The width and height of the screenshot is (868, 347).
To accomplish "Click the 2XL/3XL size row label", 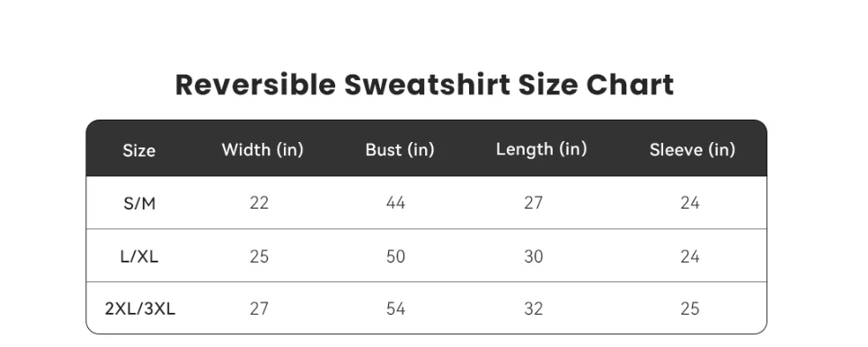I will tap(140, 308).
